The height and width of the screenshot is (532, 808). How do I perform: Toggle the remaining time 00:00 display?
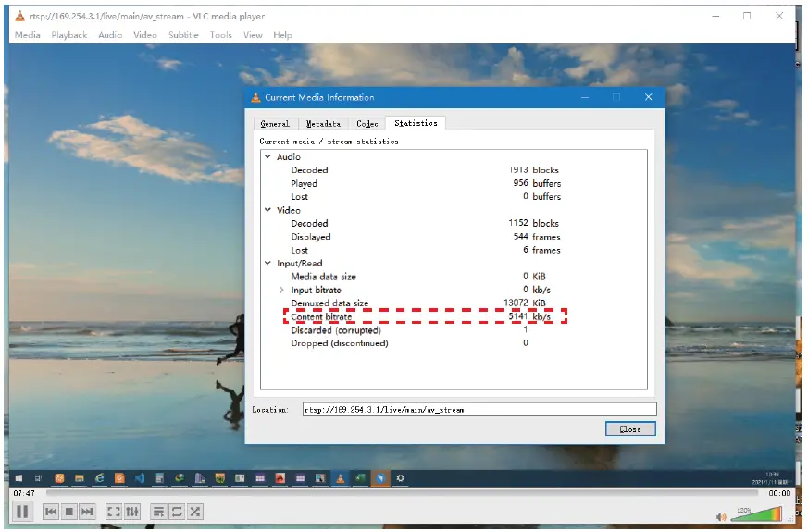(x=779, y=493)
